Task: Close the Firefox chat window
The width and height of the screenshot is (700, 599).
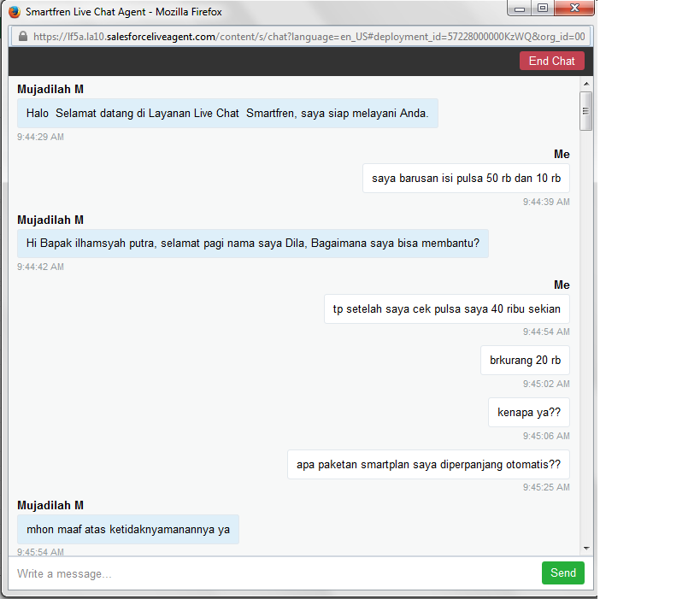Action: [x=574, y=8]
